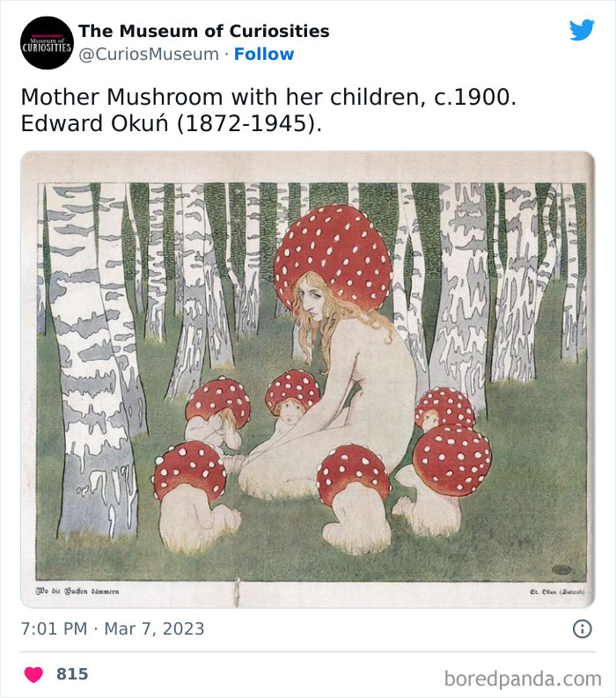The width and height of the screenshot is (616, 698).
Task: Click the boredpanda.com watermark
Action: [x=523, y=678]
